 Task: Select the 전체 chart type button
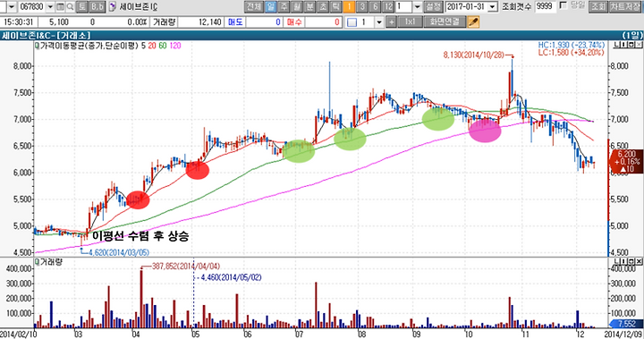(x=254, y=6)
